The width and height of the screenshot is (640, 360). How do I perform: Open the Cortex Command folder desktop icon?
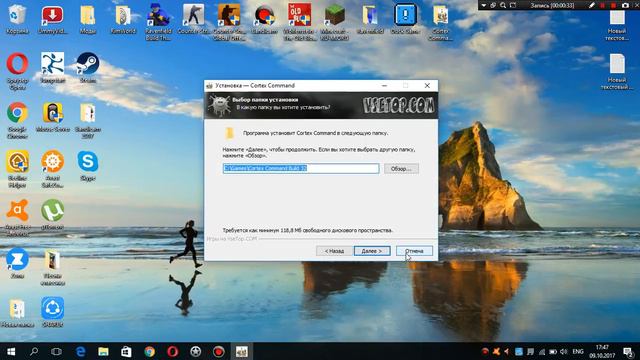(440, 22)
